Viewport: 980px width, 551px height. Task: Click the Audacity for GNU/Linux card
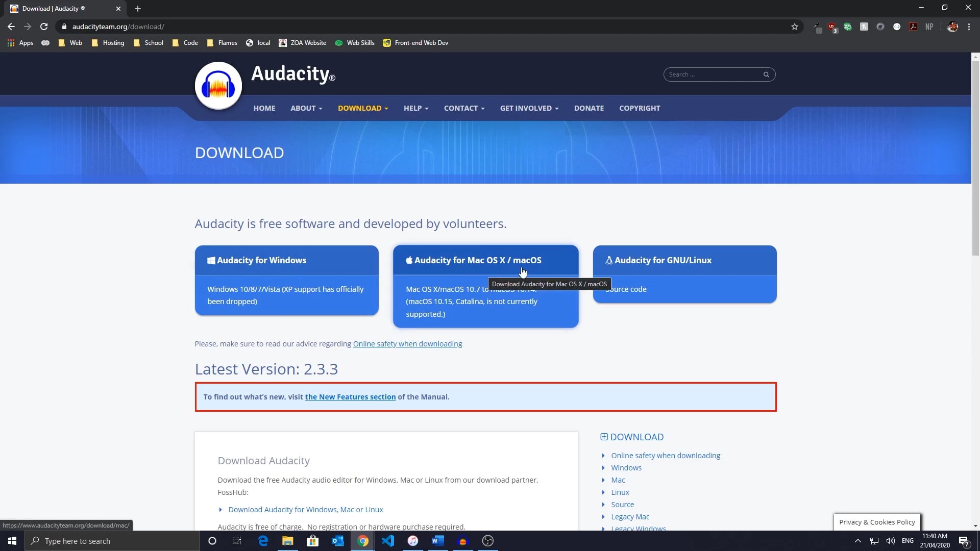(685, 274)
